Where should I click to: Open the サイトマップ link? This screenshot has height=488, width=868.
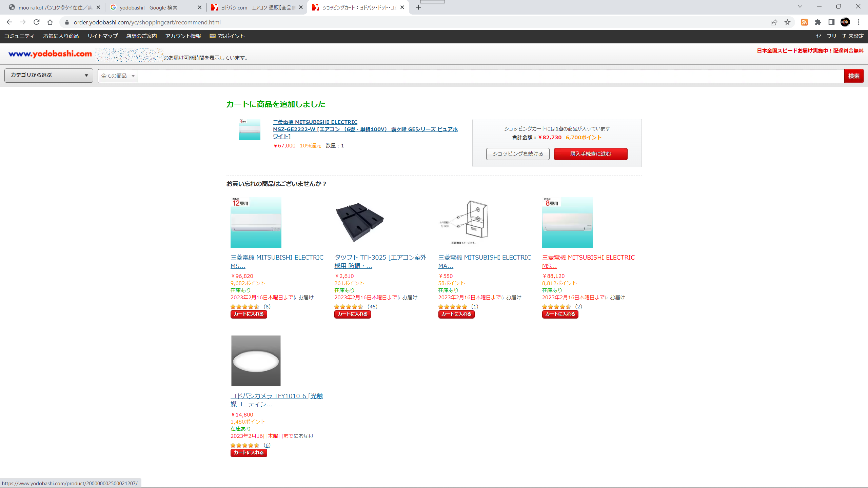102,36
